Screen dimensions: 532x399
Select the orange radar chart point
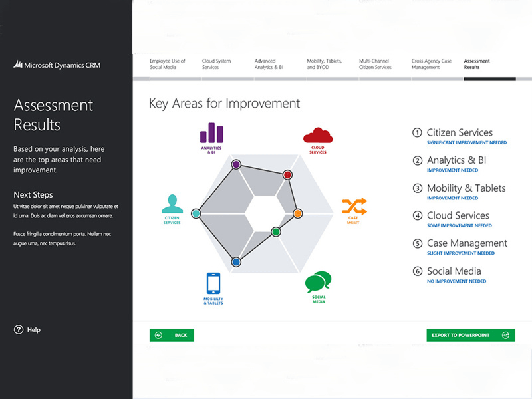(297, 213)
